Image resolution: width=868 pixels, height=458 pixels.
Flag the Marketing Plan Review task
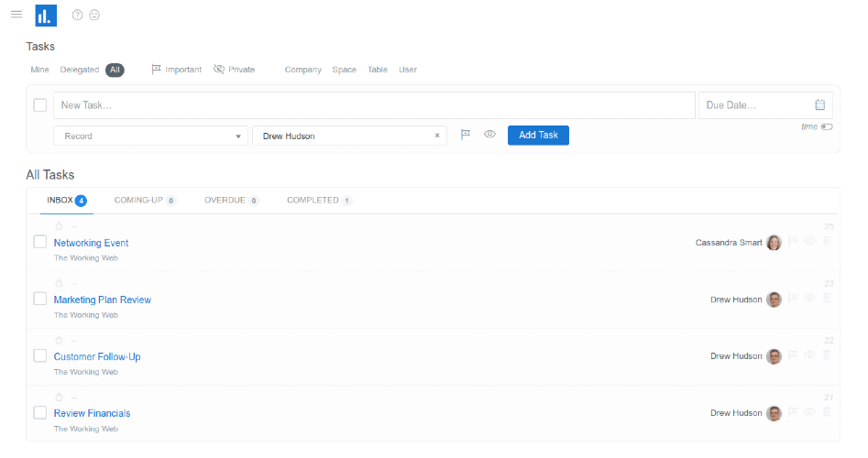(793, 298)
